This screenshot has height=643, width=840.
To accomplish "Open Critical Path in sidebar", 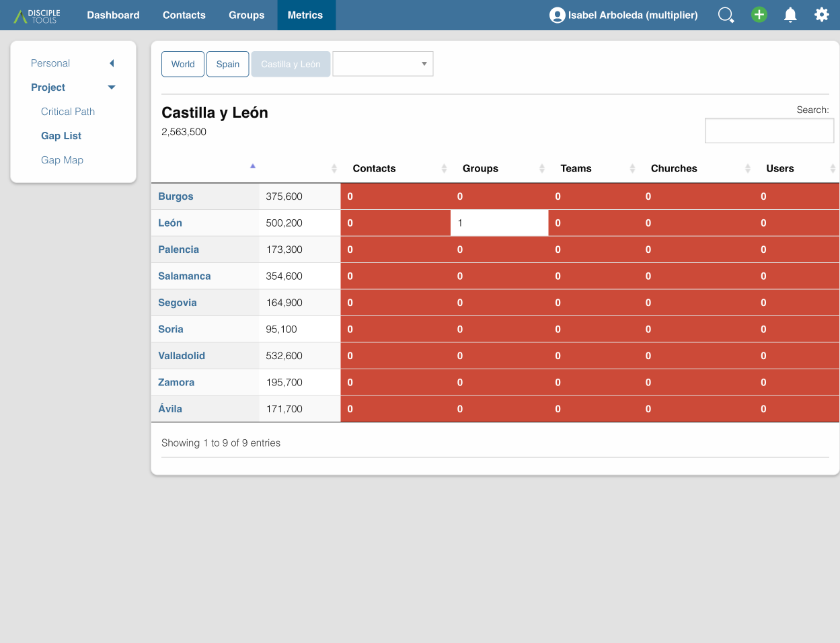I will coord(68,112).
